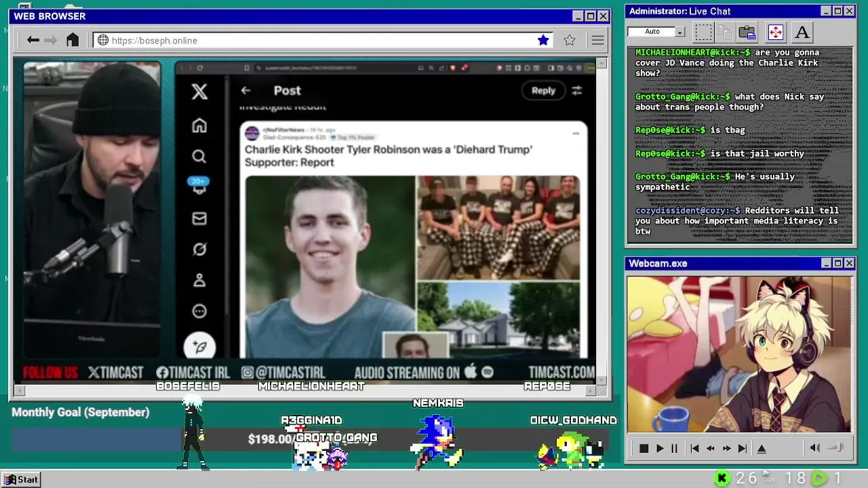This screenshot has width=868, height=488.
Task: Click the cozydissident@cozy chat message
Action: pos(737,221)
